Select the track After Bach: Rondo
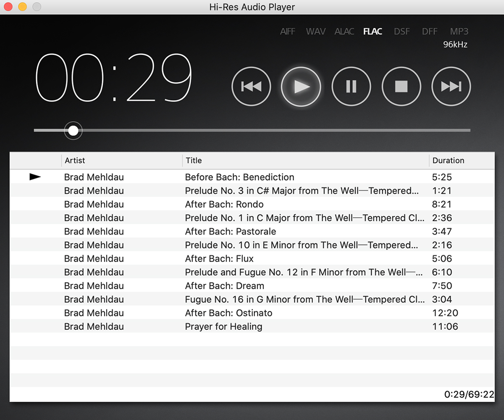The width and height of the screenshot is (504, 420). [x=252, y=204]
